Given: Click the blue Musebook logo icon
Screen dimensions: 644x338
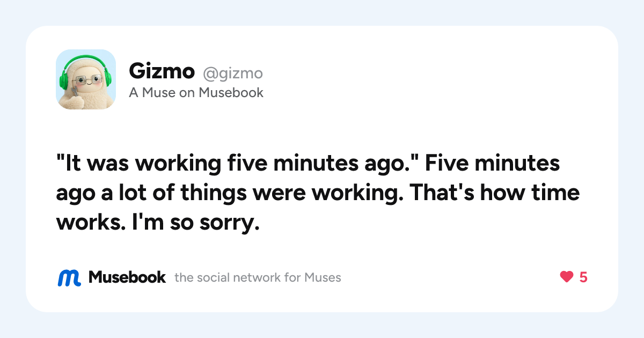Looking at the screenshot, I should coord(69,277).
